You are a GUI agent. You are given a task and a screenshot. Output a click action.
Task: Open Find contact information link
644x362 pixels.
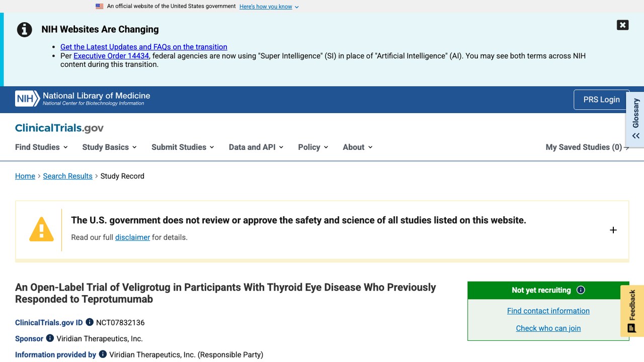coord(548,311)
